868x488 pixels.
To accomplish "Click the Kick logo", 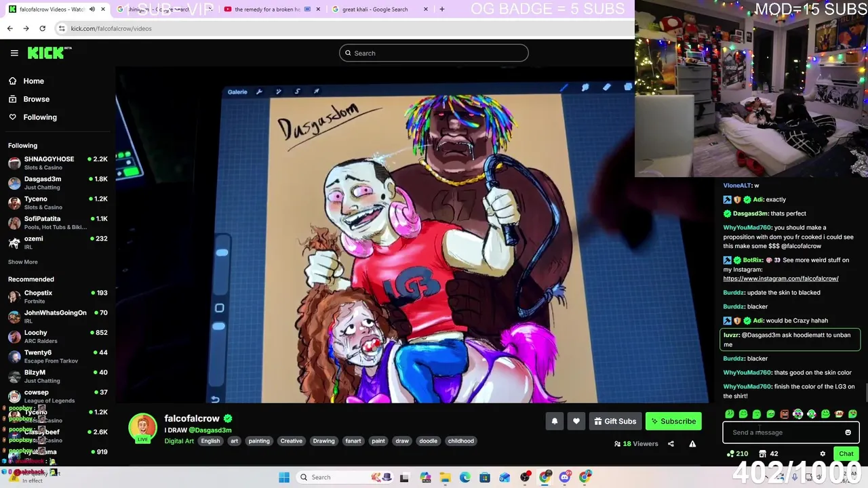I will coord(50,53).
